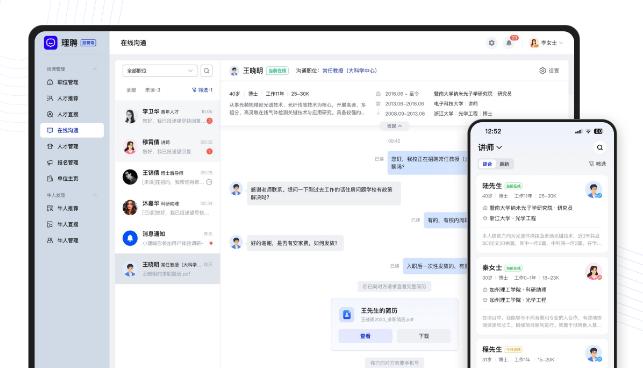
Task: Click the first blue sent message bubble
Action: click(429, 162)
